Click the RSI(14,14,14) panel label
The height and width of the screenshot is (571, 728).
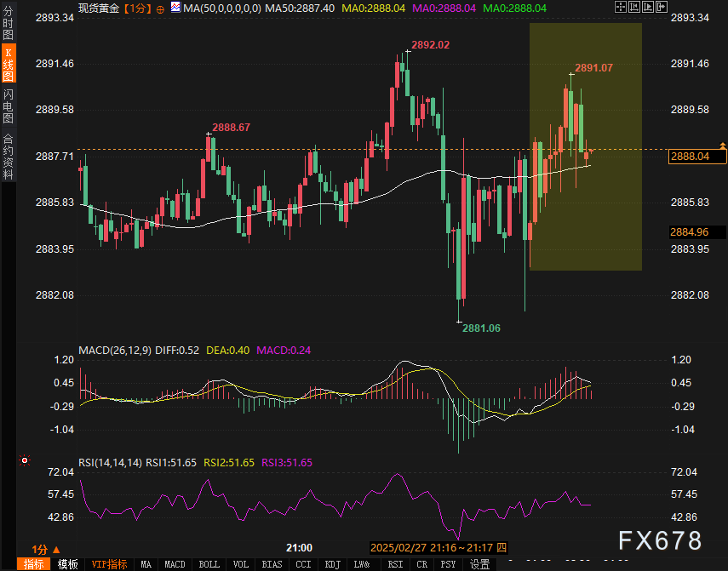pyautogui.click(x=111, y=462)
